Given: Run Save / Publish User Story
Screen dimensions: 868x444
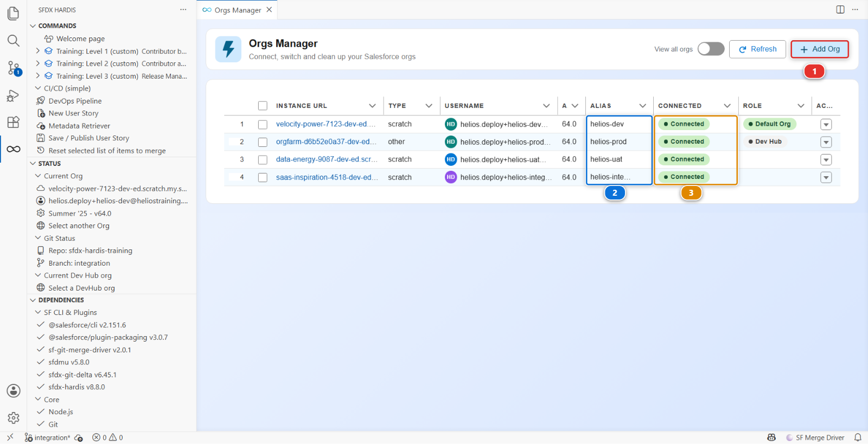Looking at the screenshot, I should [88, 138].
